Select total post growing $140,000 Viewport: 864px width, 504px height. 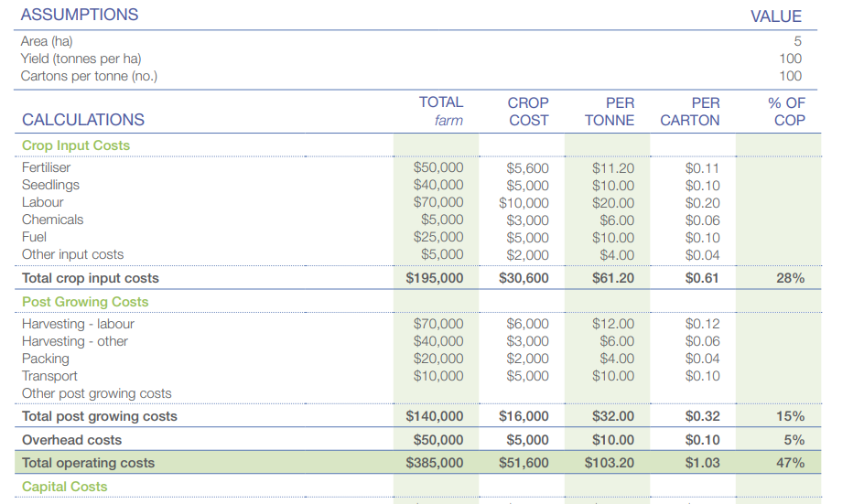coord(434,416)
